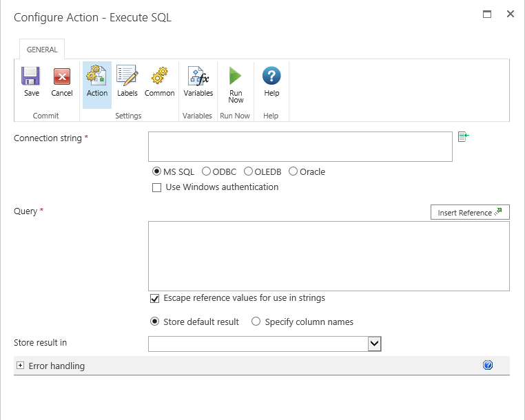The width and height of the screenshot is (525, 420).
Task: Click the Save floppy disk icon
Action: (31, 76)
